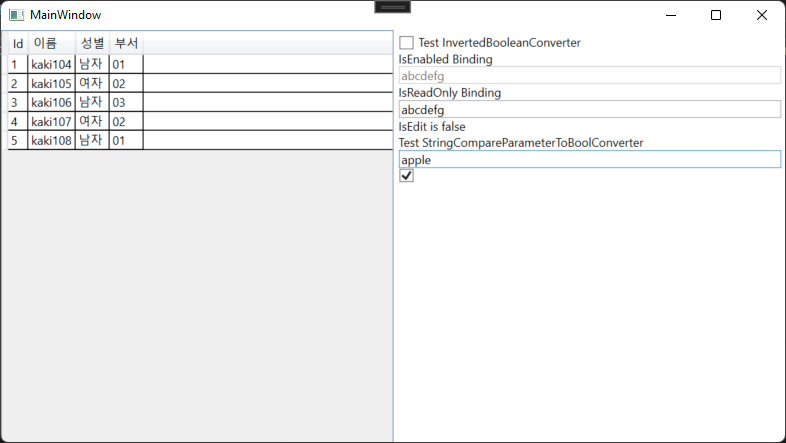Click the apple text input field
The image size is (786, 443).
pyautogui.click(x=590, y=159)
